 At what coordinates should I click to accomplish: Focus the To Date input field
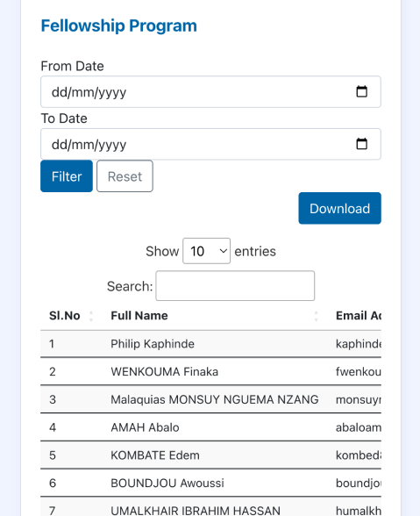[x=210, y=144]
